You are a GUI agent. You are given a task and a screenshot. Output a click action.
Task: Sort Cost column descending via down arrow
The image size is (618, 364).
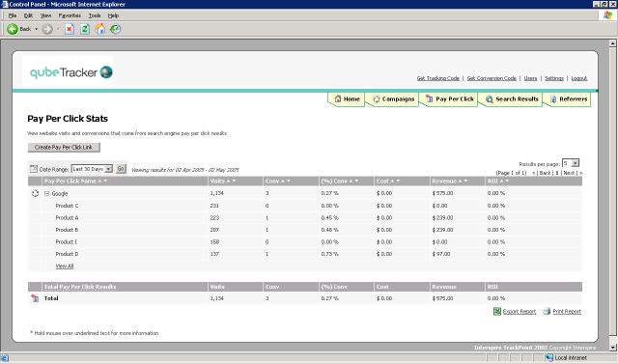tap(398, 181)
